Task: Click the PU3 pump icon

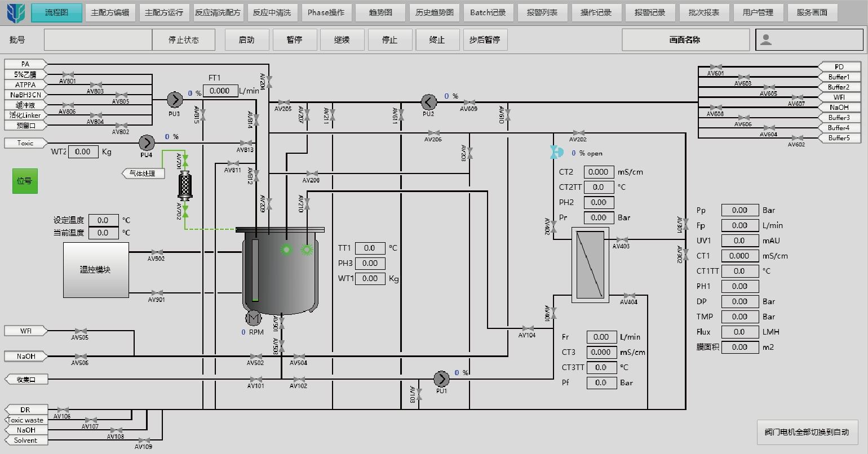Action: (175, 100)
